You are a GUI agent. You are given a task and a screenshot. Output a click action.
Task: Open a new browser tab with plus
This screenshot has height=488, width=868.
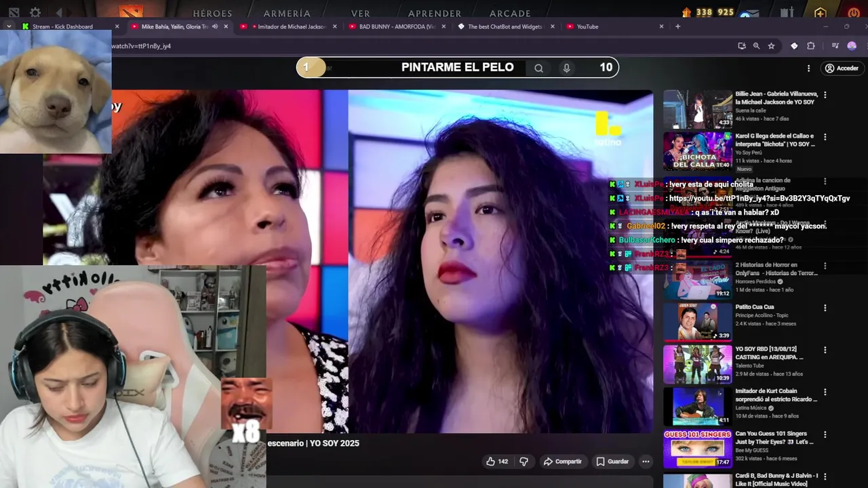(x=677, y=26)
